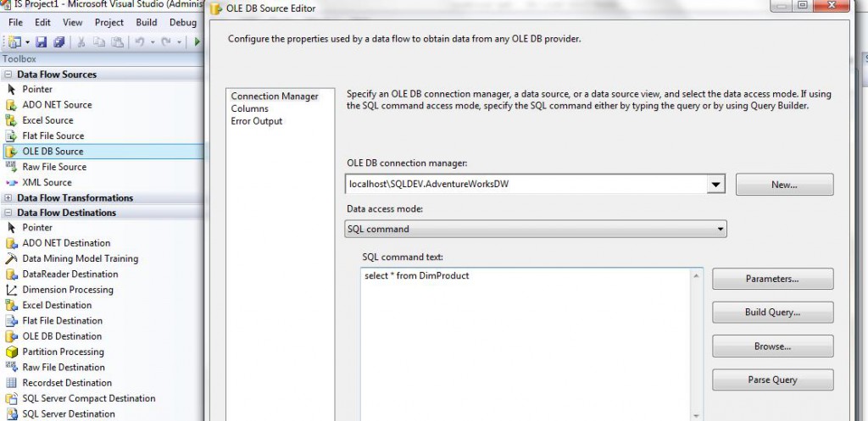This screenshot has height=421, width=868.
Task: Switch to the Columns page
Action: (249, 108)
